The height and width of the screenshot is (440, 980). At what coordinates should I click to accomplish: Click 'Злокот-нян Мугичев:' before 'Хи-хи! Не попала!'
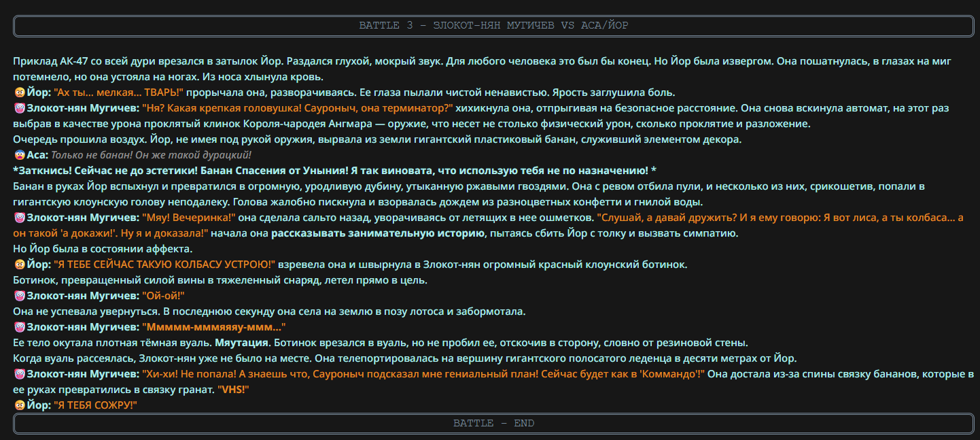[82, 374]
